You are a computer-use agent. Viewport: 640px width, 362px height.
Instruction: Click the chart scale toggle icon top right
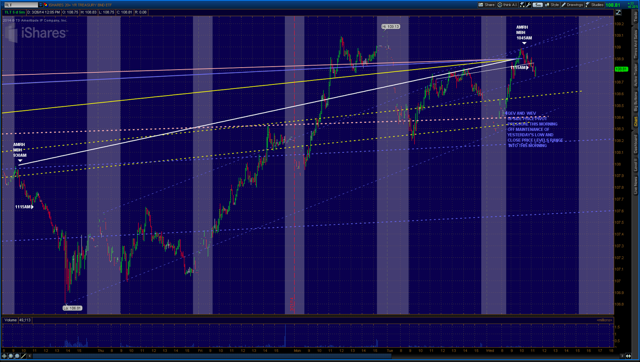click(618, 12)
